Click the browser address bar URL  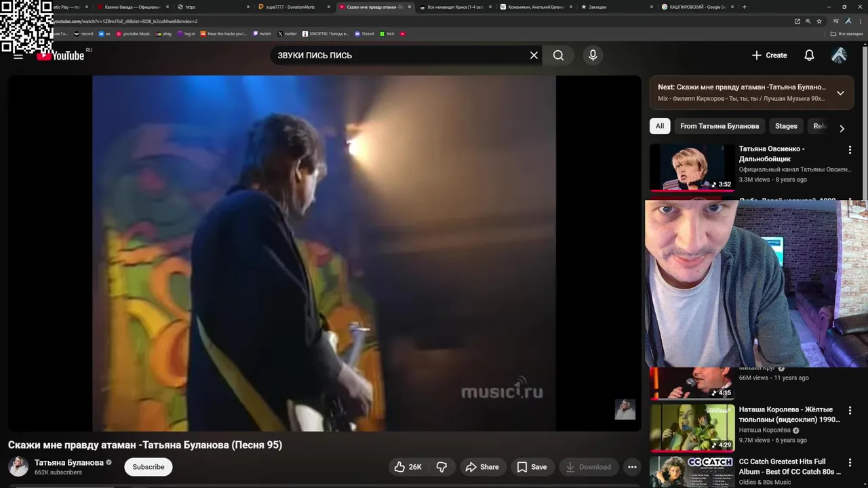point(125,21)
